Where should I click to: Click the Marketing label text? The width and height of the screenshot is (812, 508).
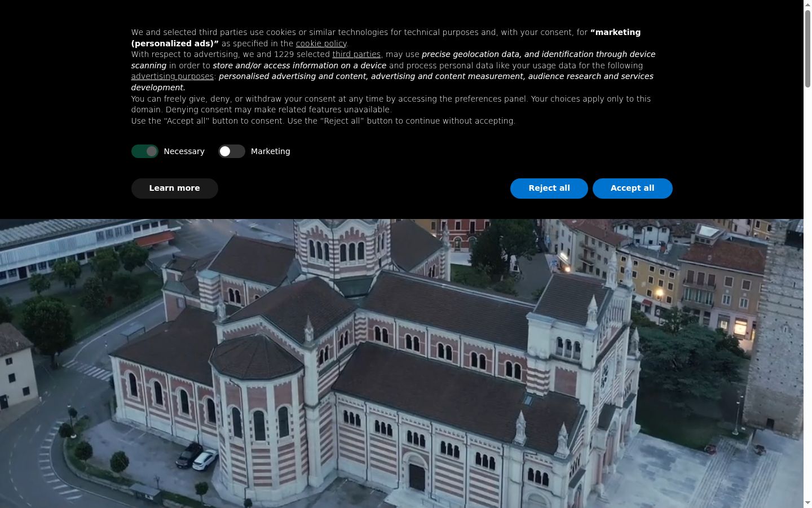tap(270, 151)
